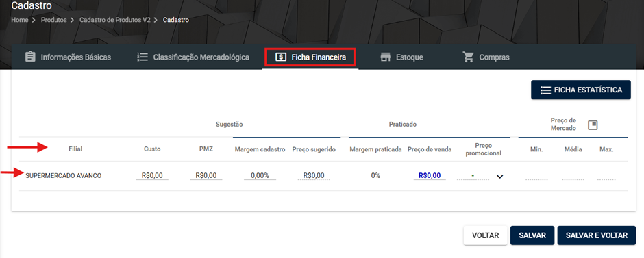Open Produtos in the breadcrumb
This screenshot has width=644, height=258.
54,20
